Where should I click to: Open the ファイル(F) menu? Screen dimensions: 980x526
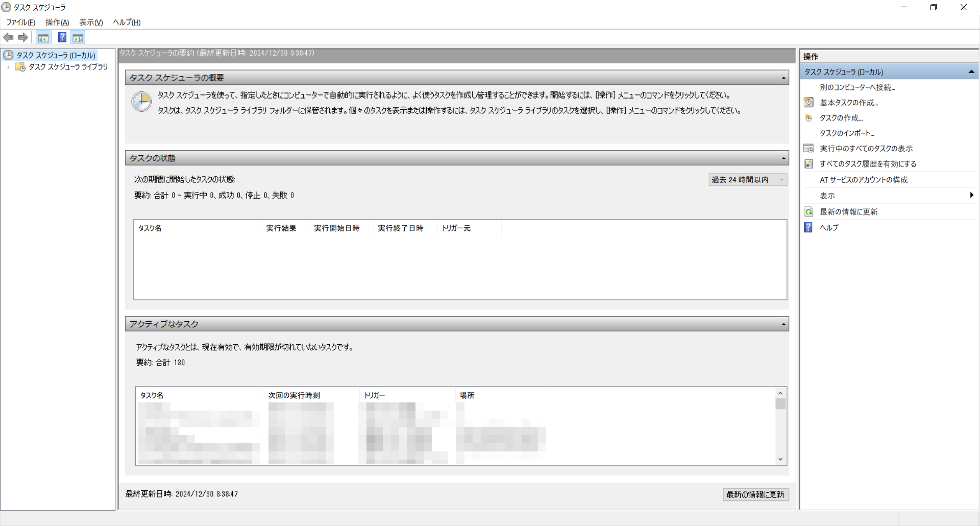coord(20,22)
